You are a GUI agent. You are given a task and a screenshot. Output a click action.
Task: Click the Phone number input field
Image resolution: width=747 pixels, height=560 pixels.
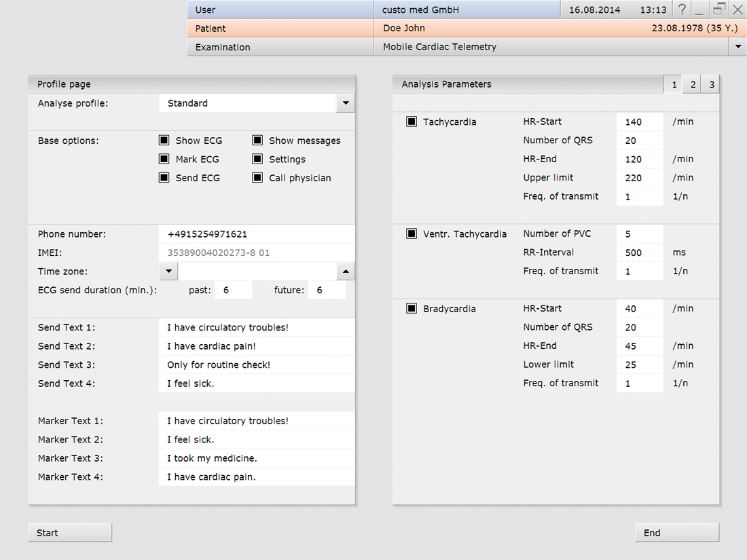[256, 234]
